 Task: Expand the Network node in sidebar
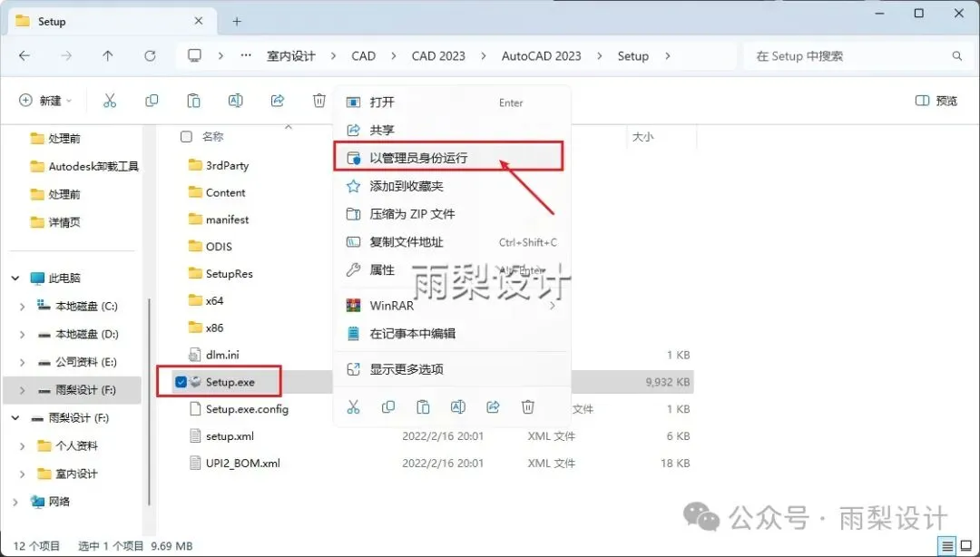15,502
